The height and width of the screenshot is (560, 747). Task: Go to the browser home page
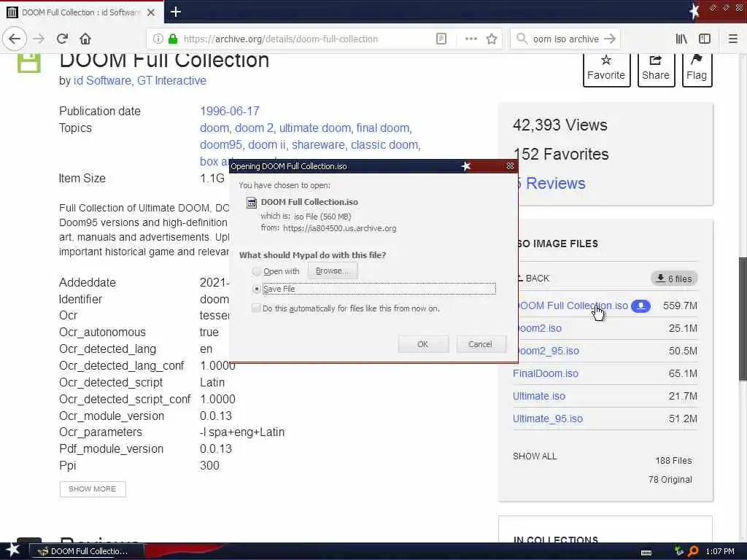(85, 39)
